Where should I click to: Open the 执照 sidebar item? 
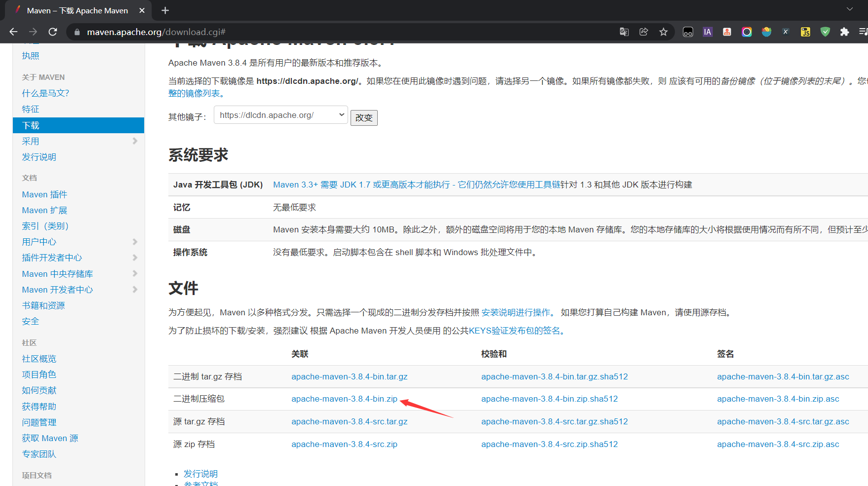click(31, 56)
